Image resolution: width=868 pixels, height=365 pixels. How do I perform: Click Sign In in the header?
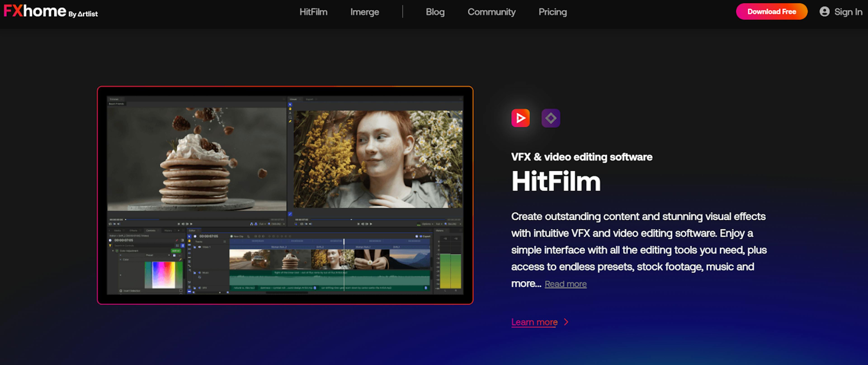tap(841, 12)
